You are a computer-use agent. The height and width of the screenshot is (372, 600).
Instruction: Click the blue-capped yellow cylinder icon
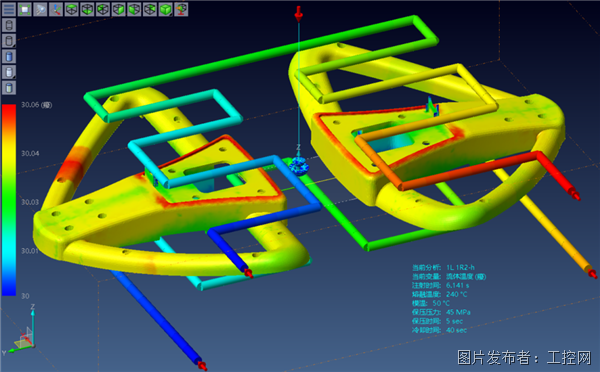(x=9, y=88)
